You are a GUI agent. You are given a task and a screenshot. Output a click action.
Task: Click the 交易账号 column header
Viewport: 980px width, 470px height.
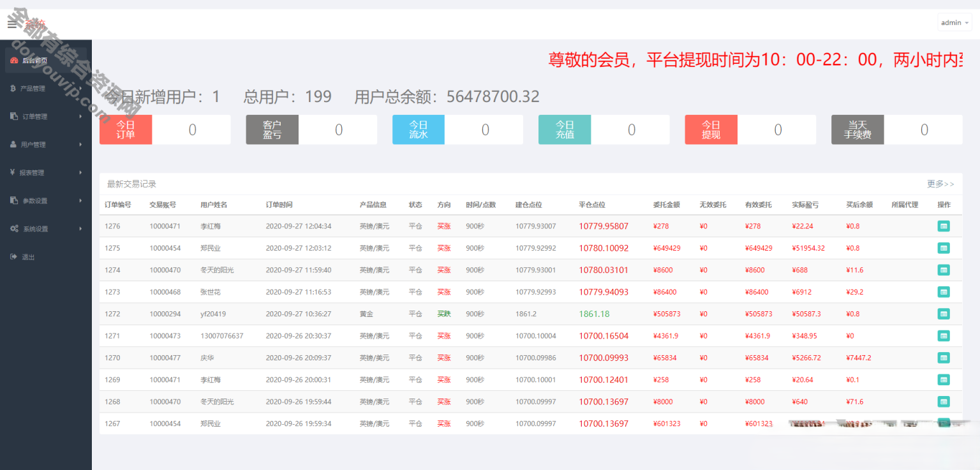tap(163, 205)
